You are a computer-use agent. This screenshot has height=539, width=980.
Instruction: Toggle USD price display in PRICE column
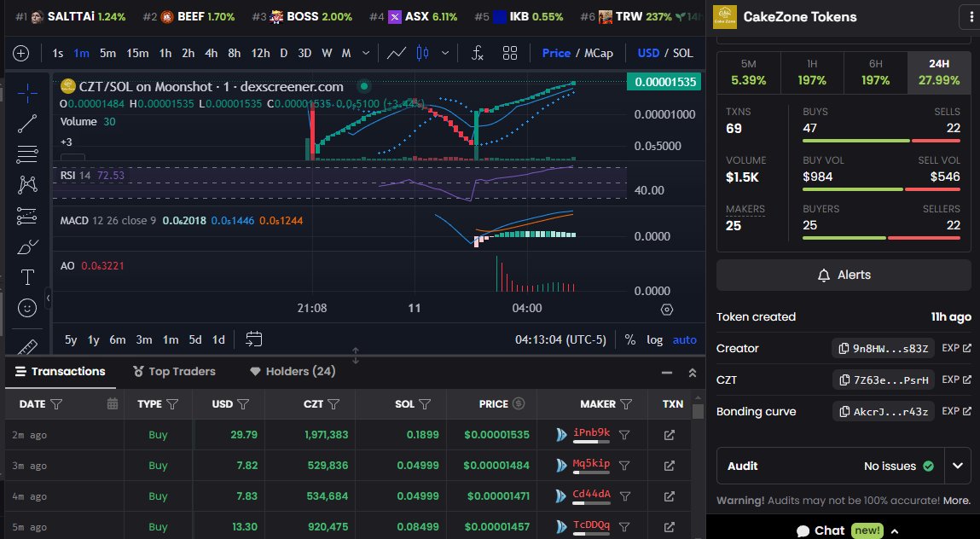pos(519,404)
